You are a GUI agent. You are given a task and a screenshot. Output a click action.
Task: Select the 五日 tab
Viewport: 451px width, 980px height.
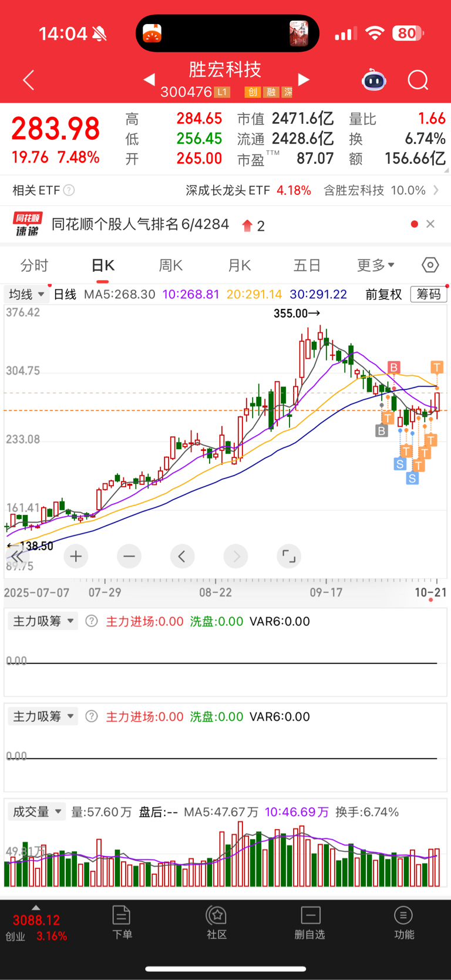point(307,265)
